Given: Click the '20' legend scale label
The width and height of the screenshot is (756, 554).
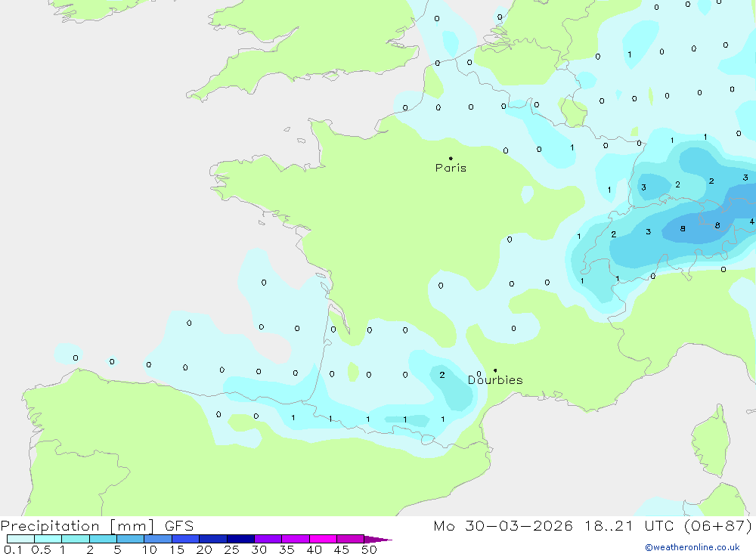Looking at the screenshot, I should coord(204,549).
